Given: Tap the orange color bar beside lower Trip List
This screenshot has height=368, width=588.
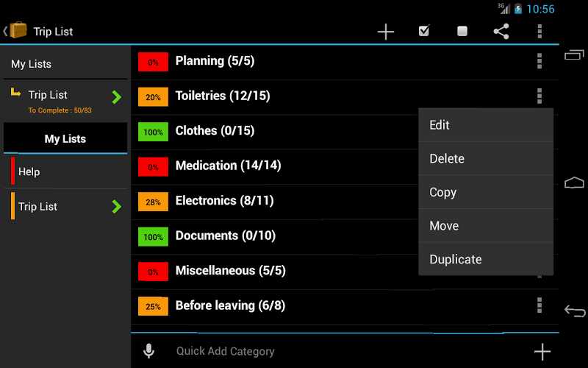Looking at the screenshot, I should pyautogui.click(x=12, y=206).
